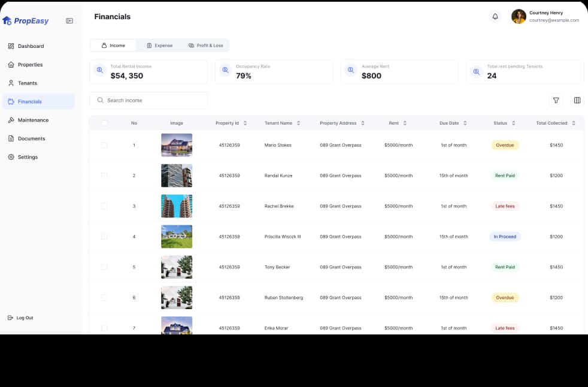Click Courtney Henry's profile avatar
Screen dimensions: 588x387
(519, 17)
